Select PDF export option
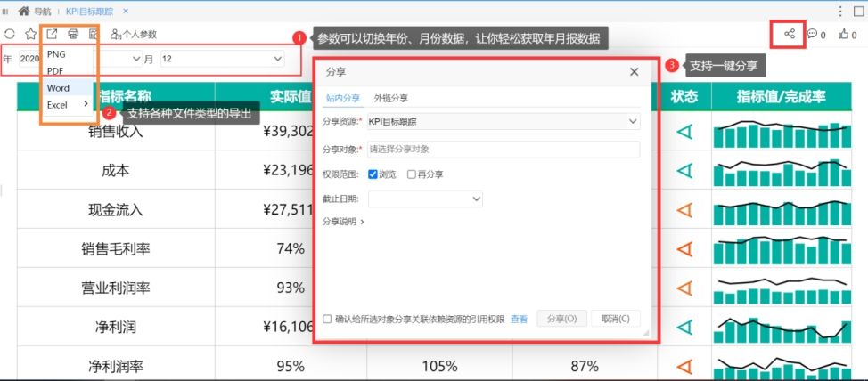The image size is (868, 381). pyautogui.click(x=55, y=71)
